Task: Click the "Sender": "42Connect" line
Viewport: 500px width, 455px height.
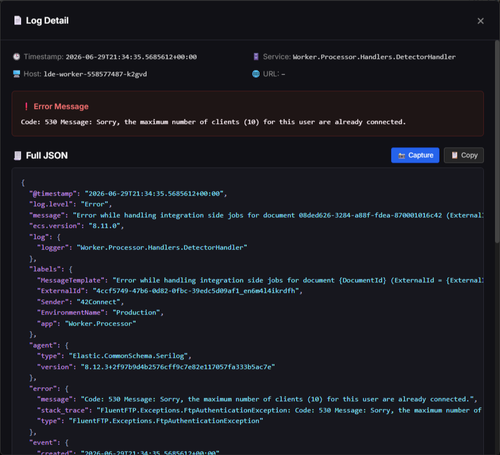Action: 80,302
